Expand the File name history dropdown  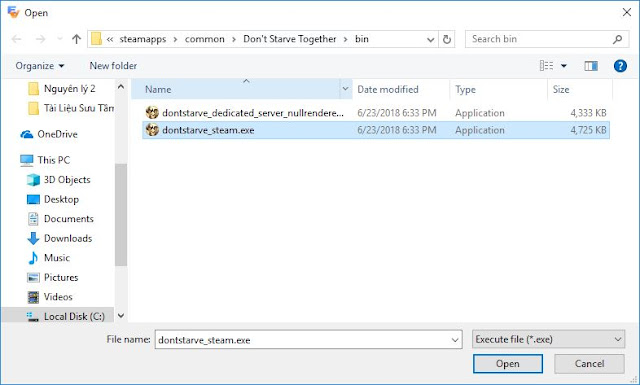455,340
